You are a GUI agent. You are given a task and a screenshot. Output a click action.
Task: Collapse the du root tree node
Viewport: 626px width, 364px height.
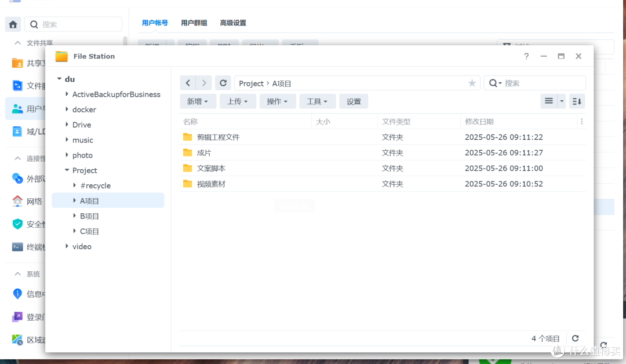[x=59, y=79]
